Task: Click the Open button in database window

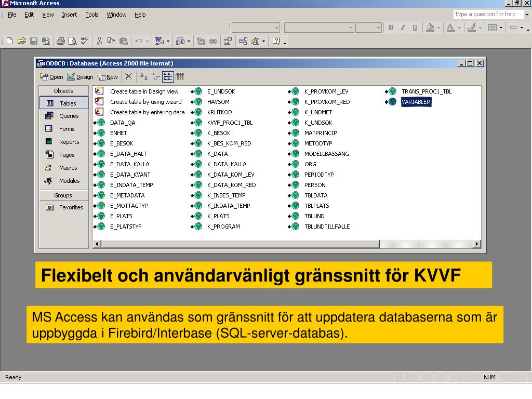Action: coord(51,77)
